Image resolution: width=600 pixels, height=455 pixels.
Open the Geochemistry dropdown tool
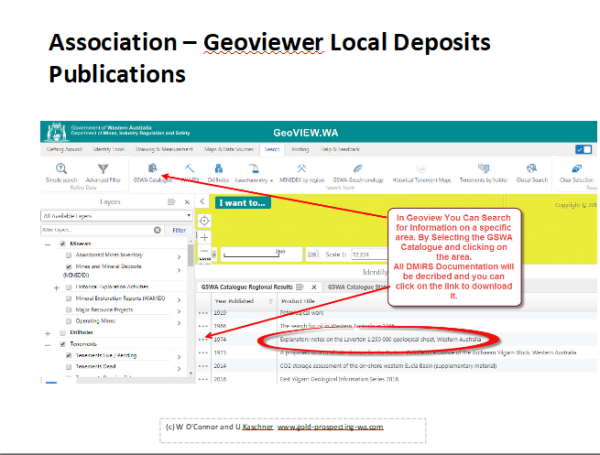tap(253, 173)
